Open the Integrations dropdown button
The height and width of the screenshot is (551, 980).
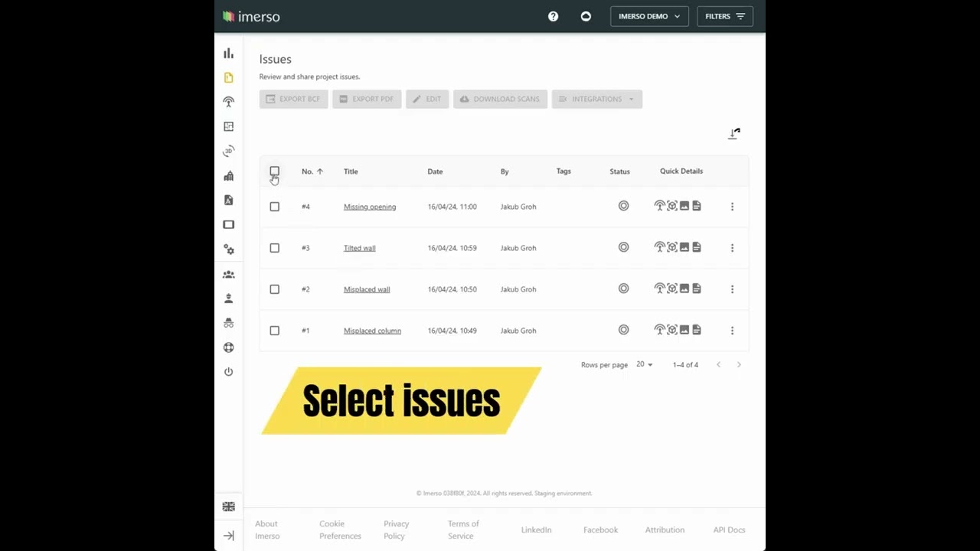pos(596,99)
